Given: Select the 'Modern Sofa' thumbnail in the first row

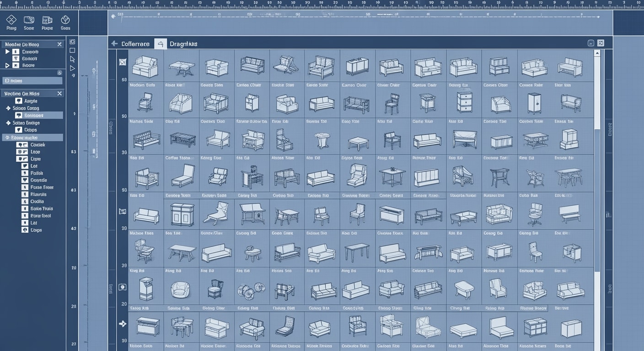Looking at the screenshot, I should (x=145, y=67).
